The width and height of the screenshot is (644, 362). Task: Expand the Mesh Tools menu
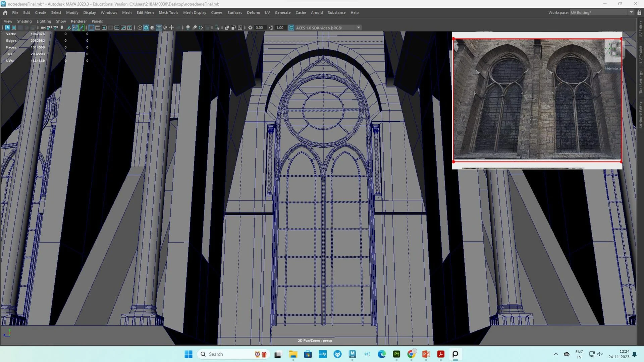click(x=168, y=12)
